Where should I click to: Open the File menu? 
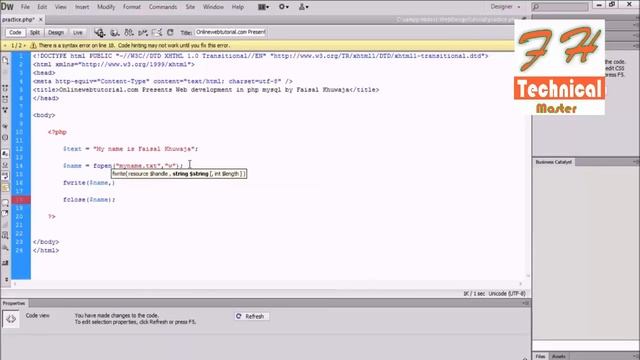(x=25, y=7)
